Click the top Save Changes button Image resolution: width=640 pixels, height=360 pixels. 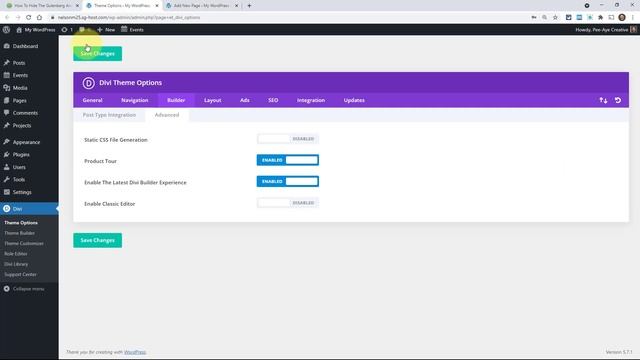pos(98,53)
